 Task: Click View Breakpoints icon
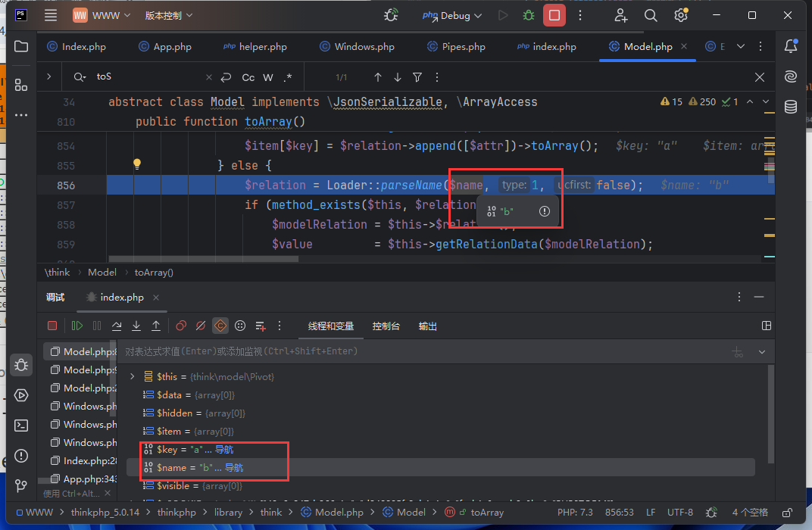(x=181, y=326)
